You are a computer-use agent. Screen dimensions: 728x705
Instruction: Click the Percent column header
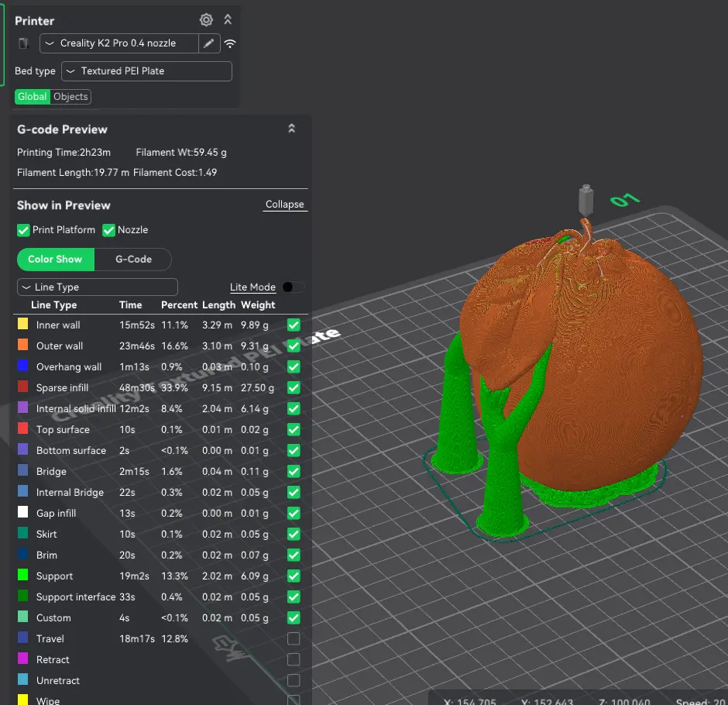(x=179, y=305)
